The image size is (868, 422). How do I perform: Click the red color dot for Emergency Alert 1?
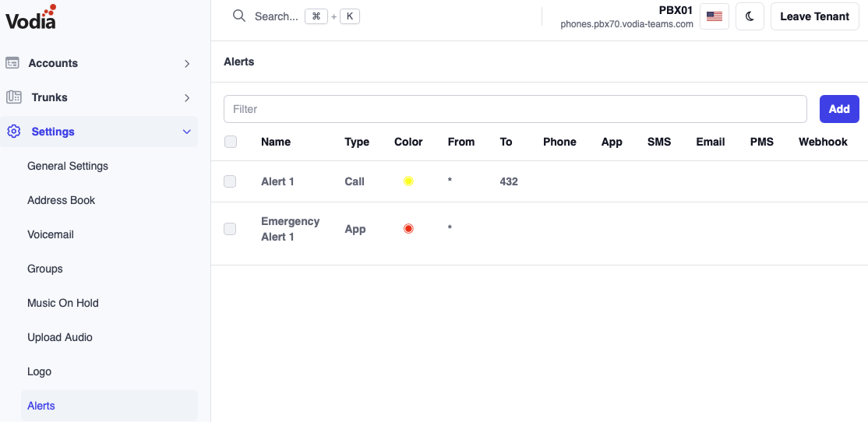click(x=408, y=229)
